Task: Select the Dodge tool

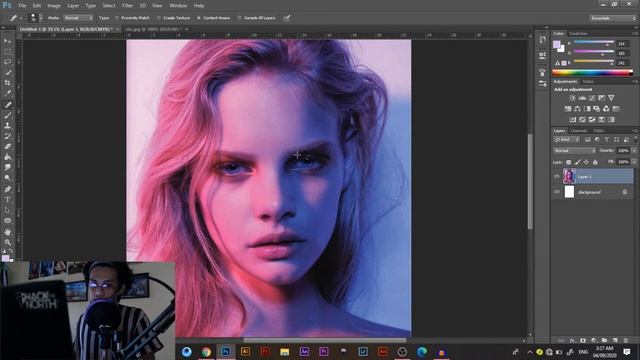Action: pos(7,178)
